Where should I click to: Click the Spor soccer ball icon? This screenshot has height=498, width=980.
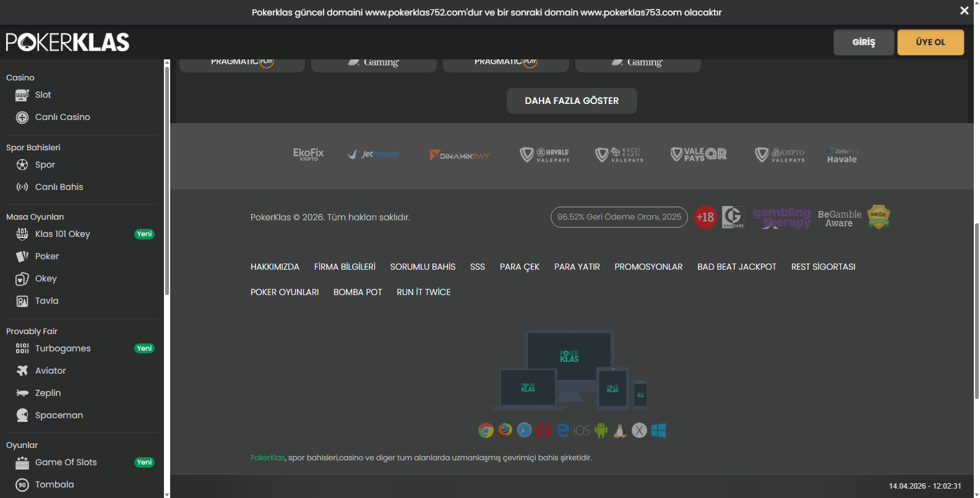(x=22, y=165)
